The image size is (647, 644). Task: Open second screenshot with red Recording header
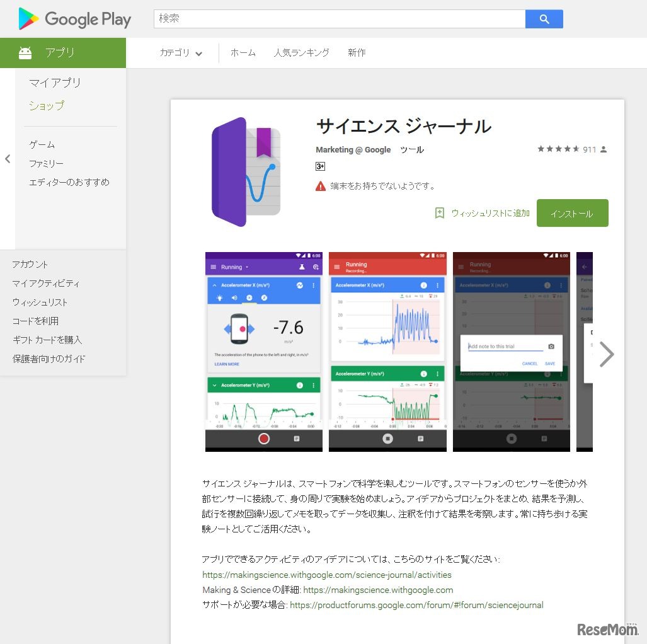pyautogui.click(x=387, y=352)
